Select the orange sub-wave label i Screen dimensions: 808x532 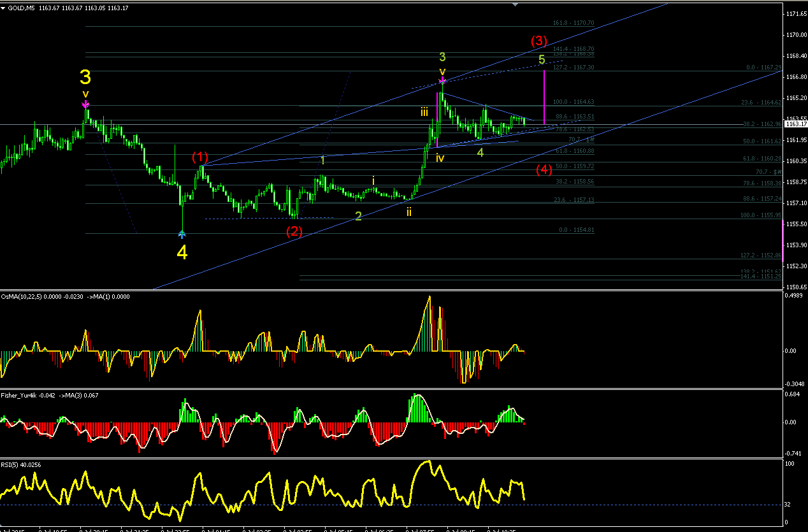click(x=373, y=180)
